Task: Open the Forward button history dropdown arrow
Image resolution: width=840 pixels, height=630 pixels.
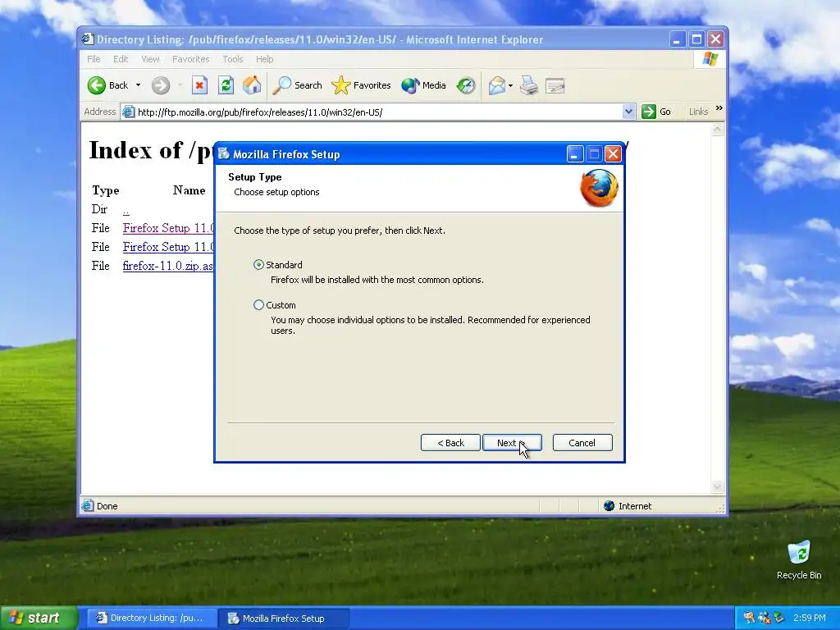Action: pyautogui.click(x=180, y=85)
